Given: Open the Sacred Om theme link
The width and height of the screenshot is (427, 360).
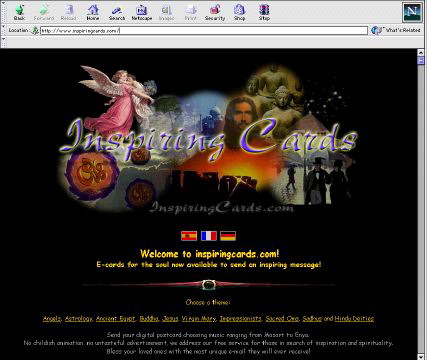Looking at the screenshot, I should 282,318.
